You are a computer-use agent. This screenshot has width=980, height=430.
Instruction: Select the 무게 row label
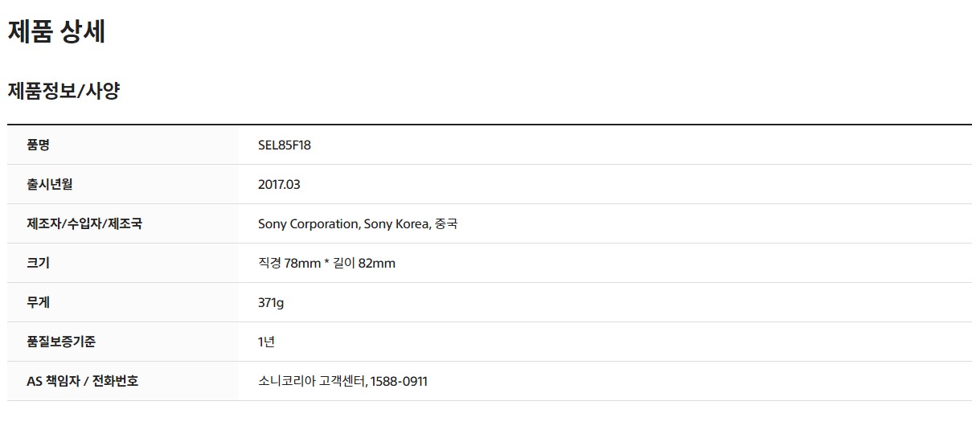[39, 302]
